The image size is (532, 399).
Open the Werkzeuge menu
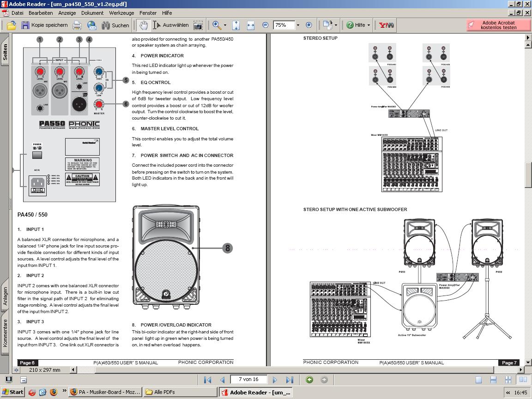point(121,13)
